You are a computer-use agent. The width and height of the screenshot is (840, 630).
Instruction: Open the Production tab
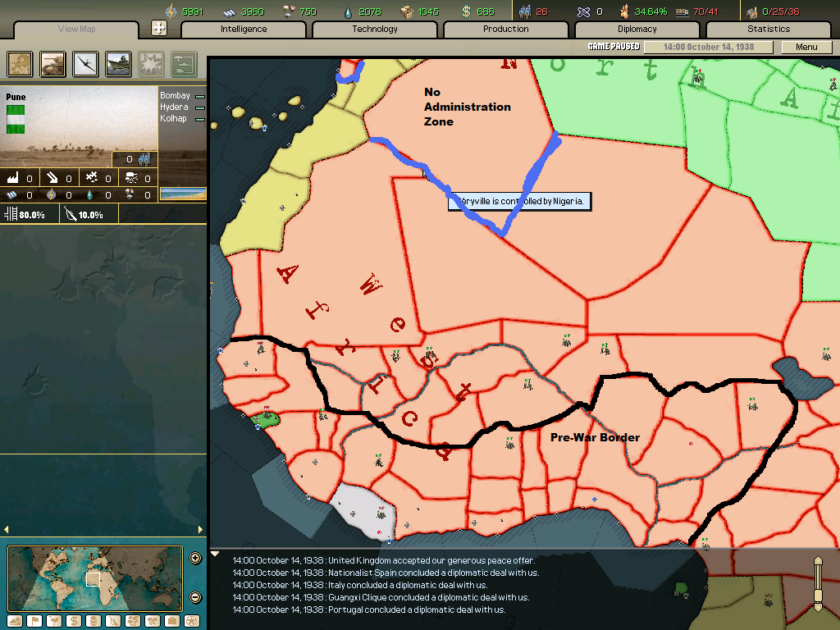(505, 29)
